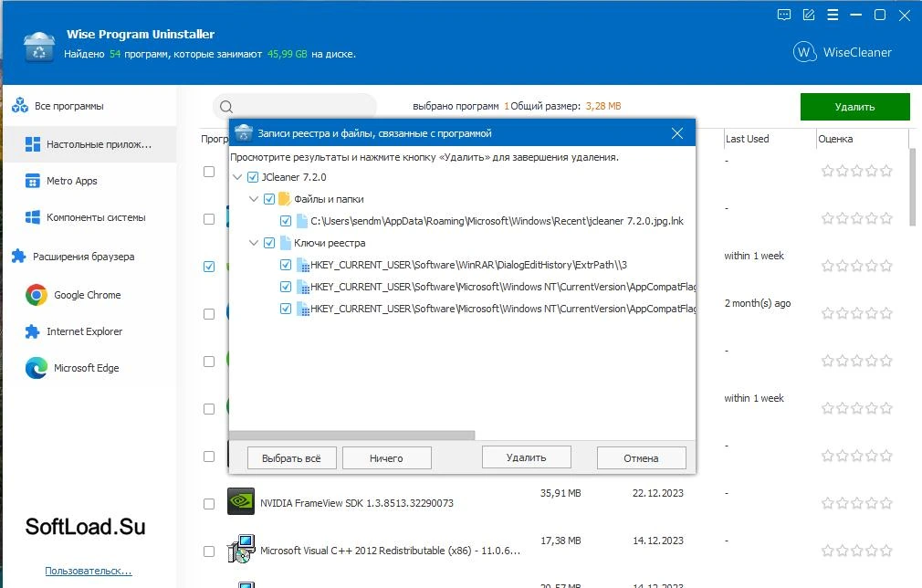Viewport: 922px width, 588px height.
Task: Click Отмена to cancel removal
Action: [x=641, y=458]
